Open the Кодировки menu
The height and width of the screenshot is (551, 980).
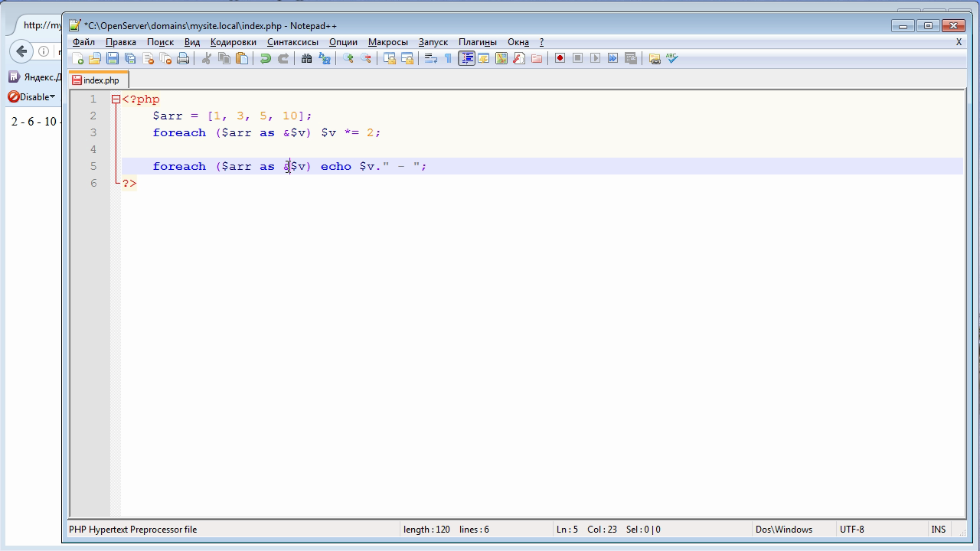pos(233,42)
